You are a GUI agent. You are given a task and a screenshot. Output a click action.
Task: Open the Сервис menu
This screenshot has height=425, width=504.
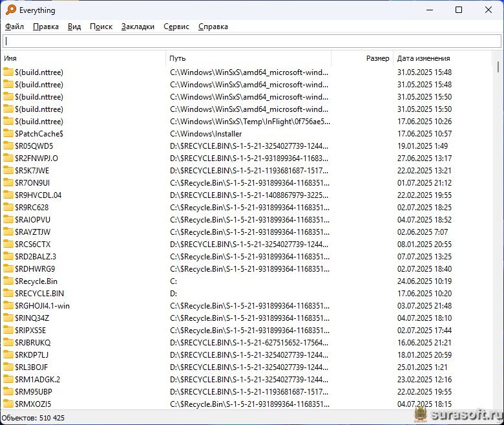176,27
